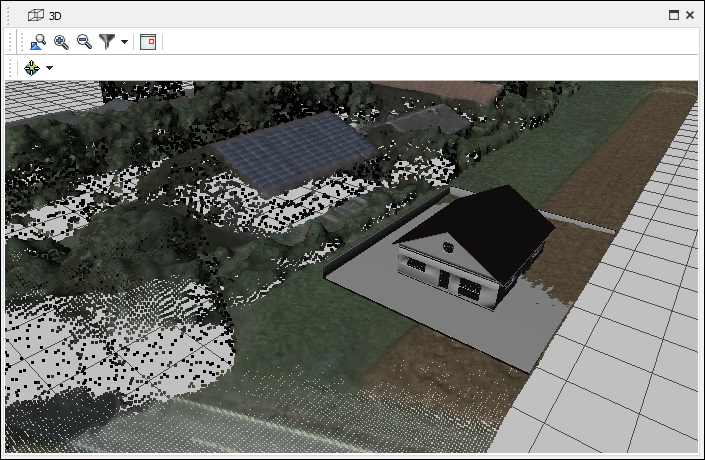
Task: Expand the navigation tool dropdown arrow
Action: (x=49, y=68)
